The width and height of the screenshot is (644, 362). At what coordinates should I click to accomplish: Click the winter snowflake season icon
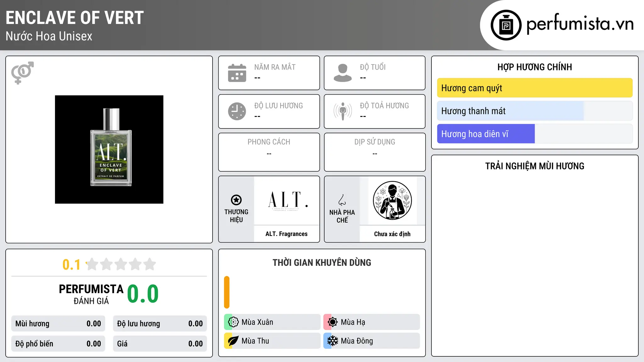333,341
